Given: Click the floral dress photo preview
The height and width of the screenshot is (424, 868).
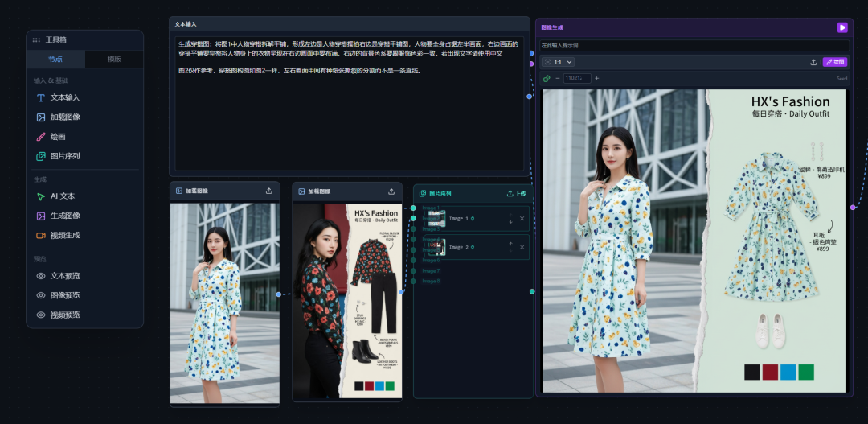Looking at the screenshot, I should coord(225,303).
